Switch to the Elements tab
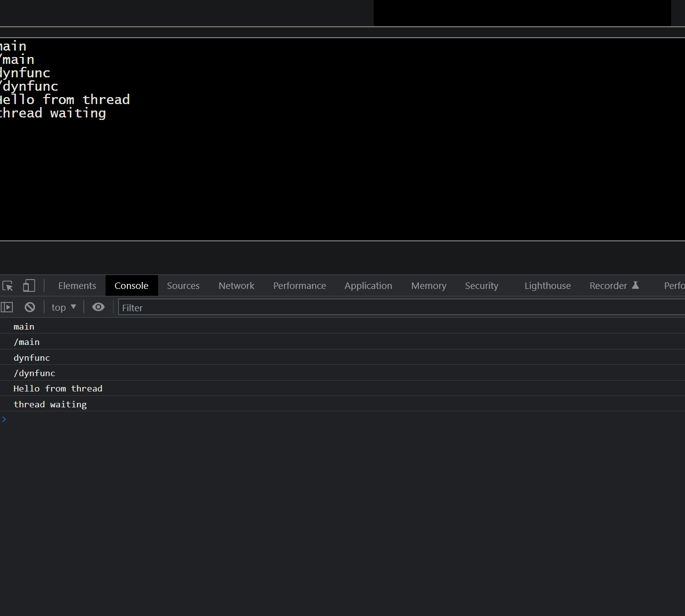Viewport: 685px width, 616px height. 77,285
